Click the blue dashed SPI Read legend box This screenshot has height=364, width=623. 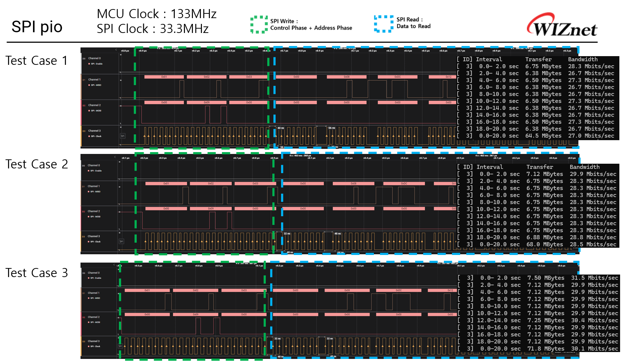[x=383, y=24]
